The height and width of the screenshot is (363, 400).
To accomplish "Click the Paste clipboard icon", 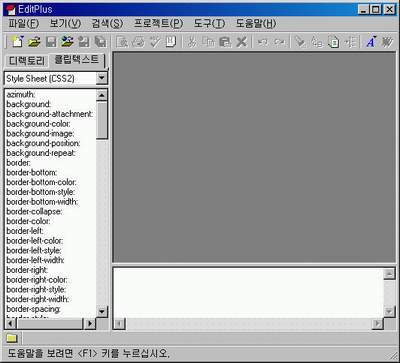I will (225, 42).
